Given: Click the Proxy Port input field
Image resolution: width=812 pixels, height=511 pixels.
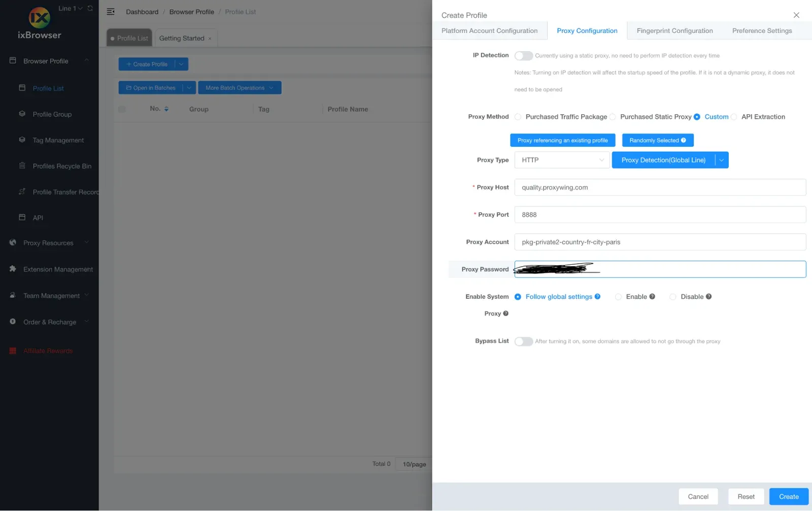Looking at the screenshot, I should (660, 215).
